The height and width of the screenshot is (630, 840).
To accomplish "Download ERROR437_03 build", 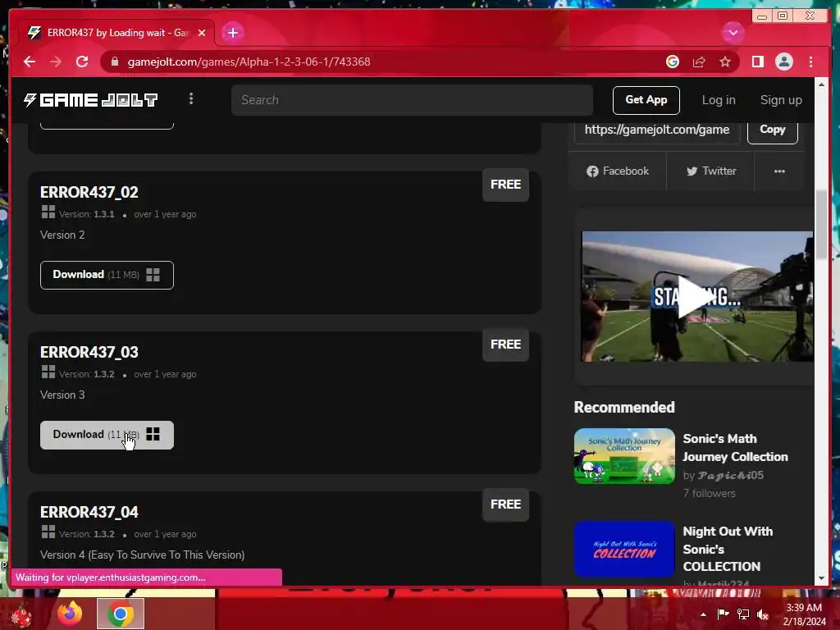I will (107, 435).
